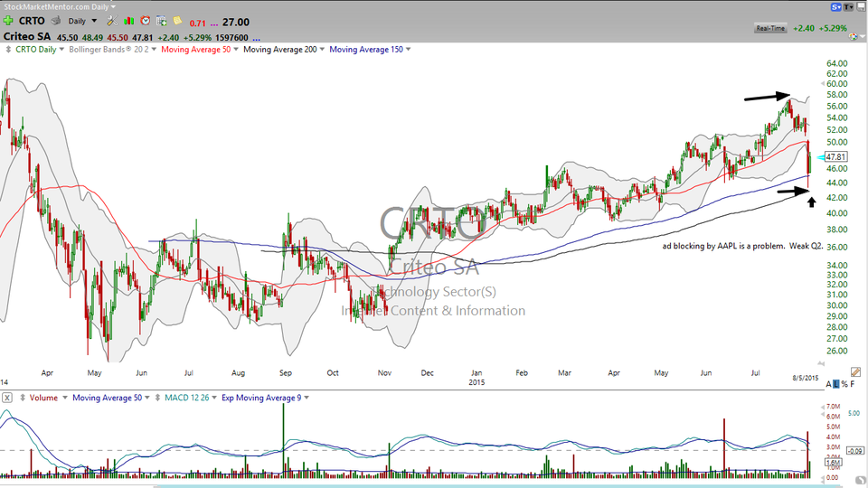Expand MACD 12 26 dropdown
The height and width of the screenshot is (488, 868).
point(215,398)
